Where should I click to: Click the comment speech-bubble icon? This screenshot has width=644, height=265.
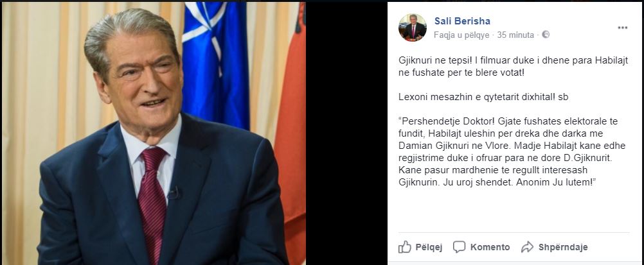(x=459, y=247)
